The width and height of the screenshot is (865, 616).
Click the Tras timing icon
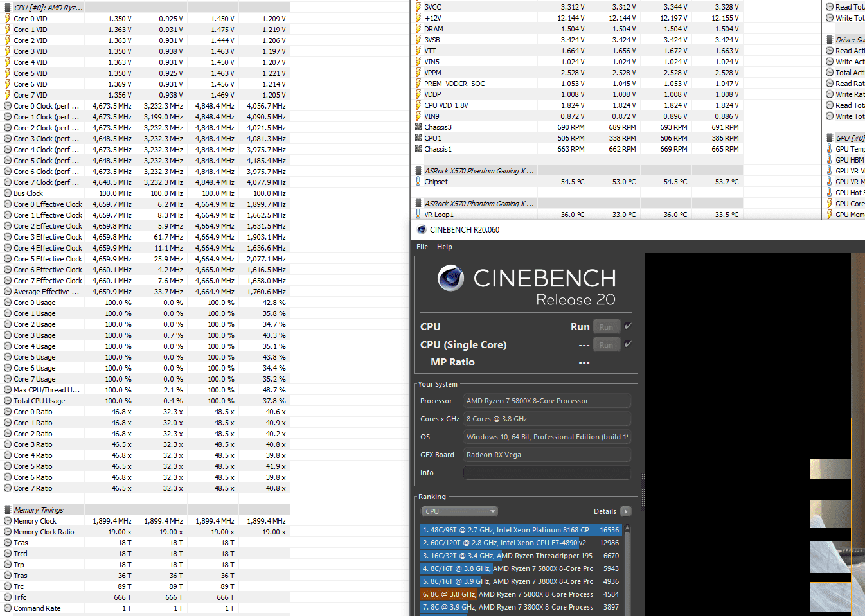[x=8, y=576]
